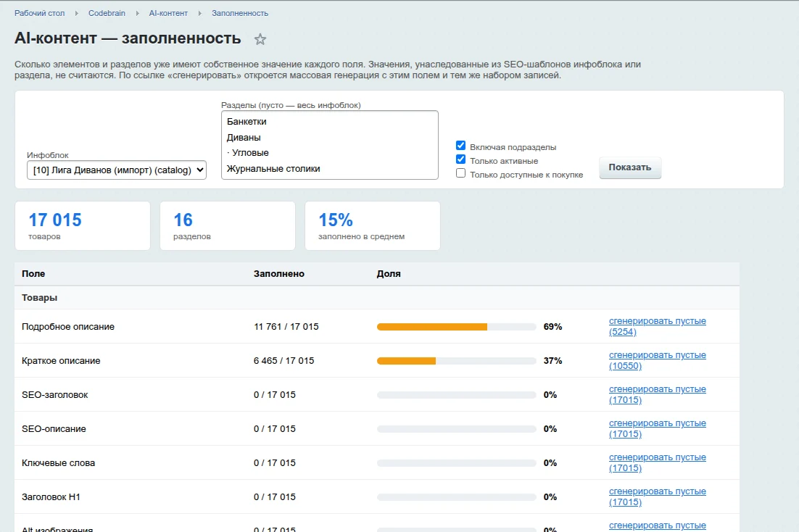
Task: Click the page title 'AI-контент — заполненность'
Action: point(128,38)
